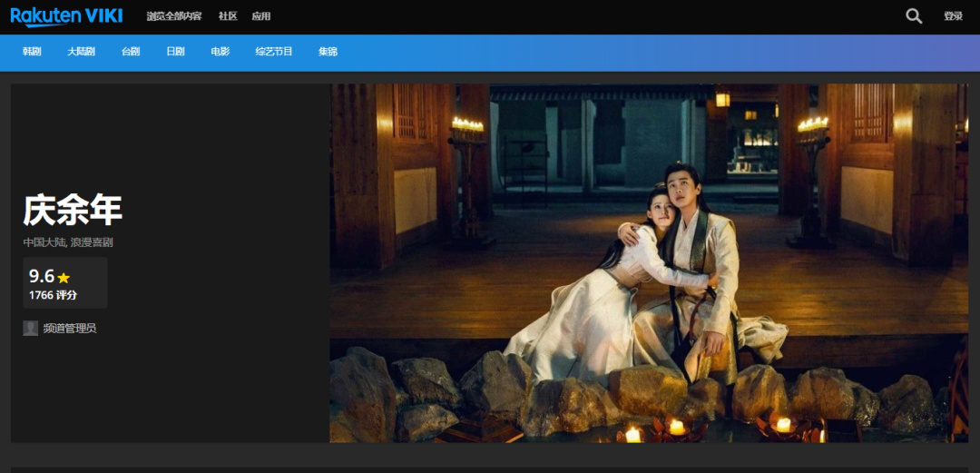Open the 应用 menu item
The image size is (980, 473).
(x=261, y=16)
